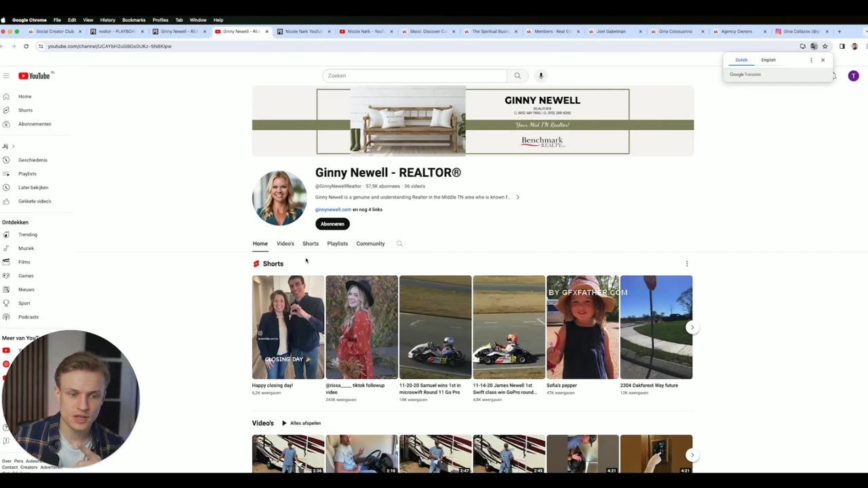This screenshot has height=488, width=868.
Task: Click the YouTube logo
Action: 35,76
